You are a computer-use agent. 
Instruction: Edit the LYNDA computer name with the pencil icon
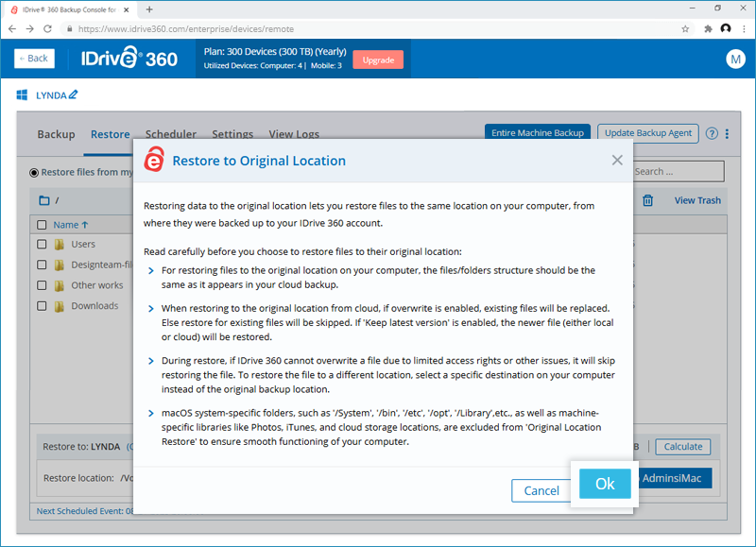click(x=73, y=94)
